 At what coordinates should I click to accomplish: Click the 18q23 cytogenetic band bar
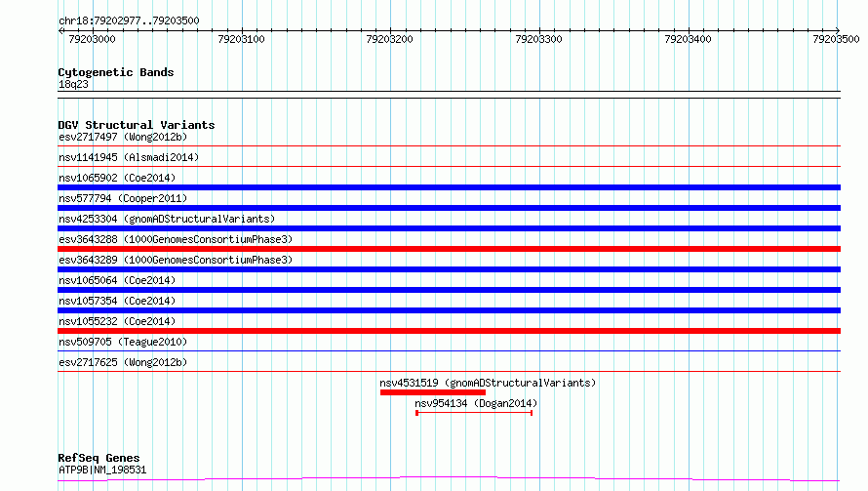[449, 95]
